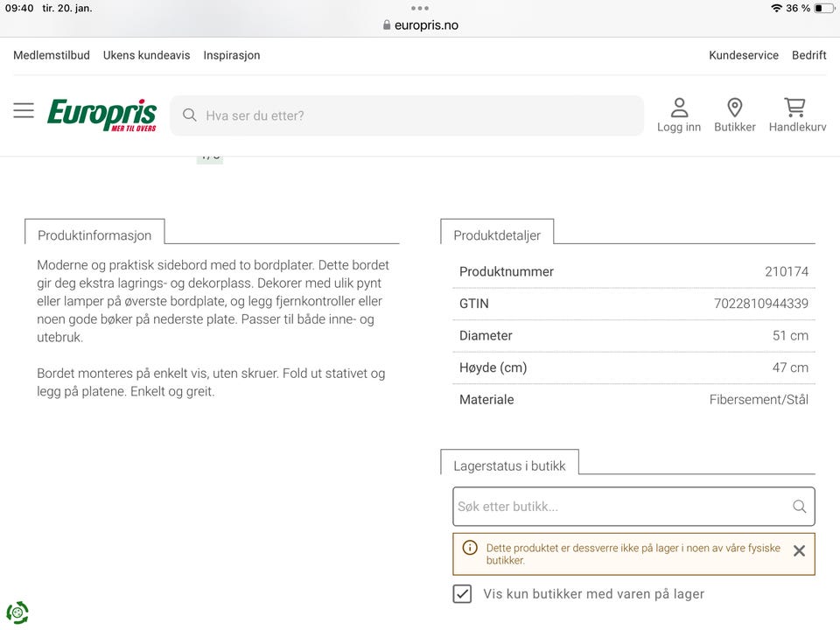Viewport: 840px width, 630px height.
Task: Click product number value 210174
Action: point(787,271)
